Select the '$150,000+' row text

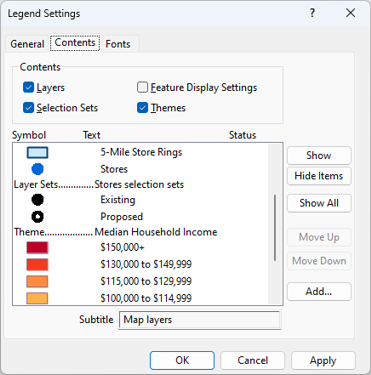coord(122,247)
